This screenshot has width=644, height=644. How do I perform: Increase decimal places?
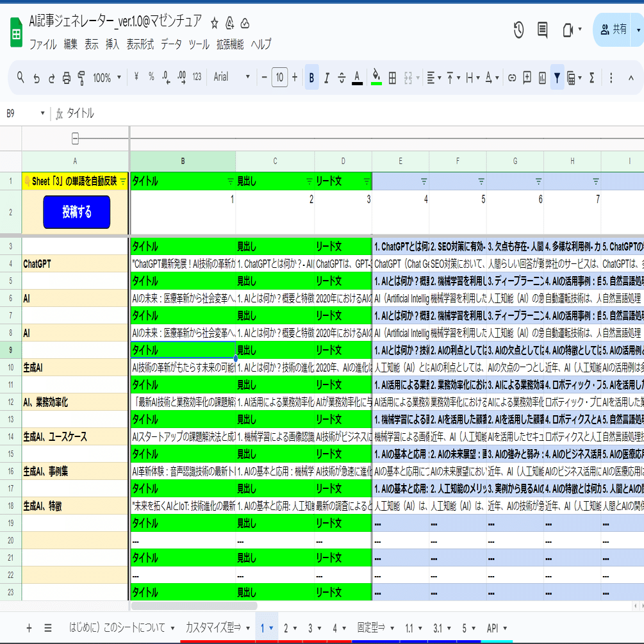[181, 77]
